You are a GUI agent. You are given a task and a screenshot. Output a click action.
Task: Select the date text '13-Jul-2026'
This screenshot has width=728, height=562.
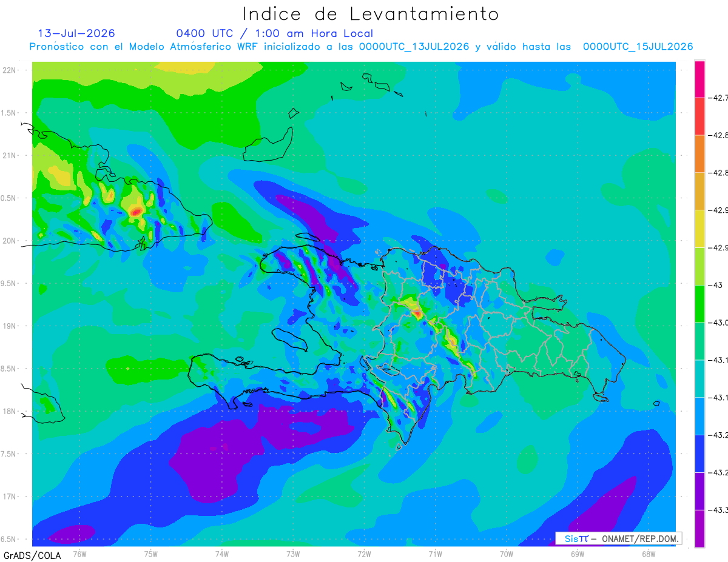click(76, 33)
